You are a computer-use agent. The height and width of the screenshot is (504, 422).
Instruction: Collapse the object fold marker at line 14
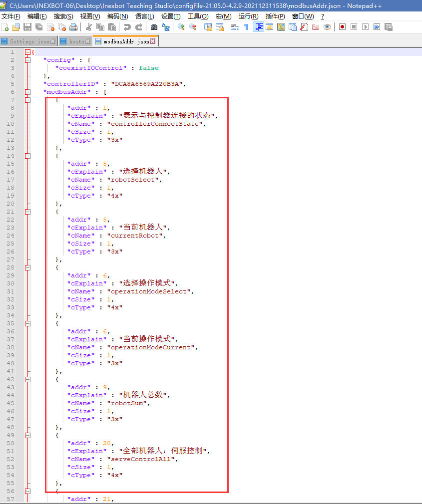[28, 156]
